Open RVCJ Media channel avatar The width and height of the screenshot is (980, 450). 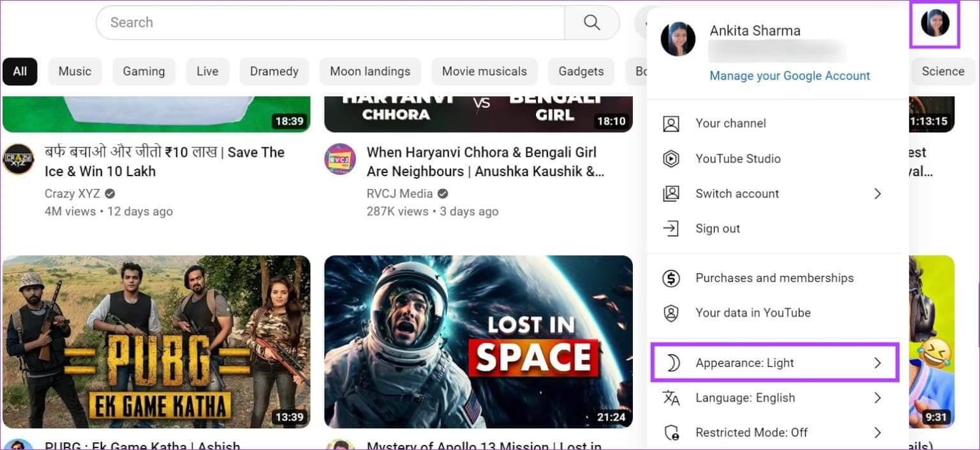(340, 160)
